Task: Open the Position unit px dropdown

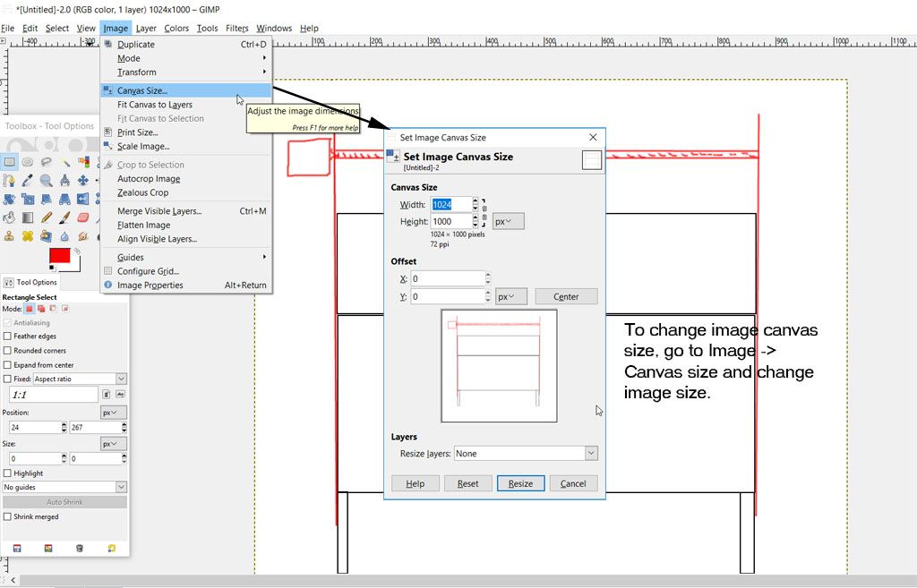Action: tap(114, 413)
